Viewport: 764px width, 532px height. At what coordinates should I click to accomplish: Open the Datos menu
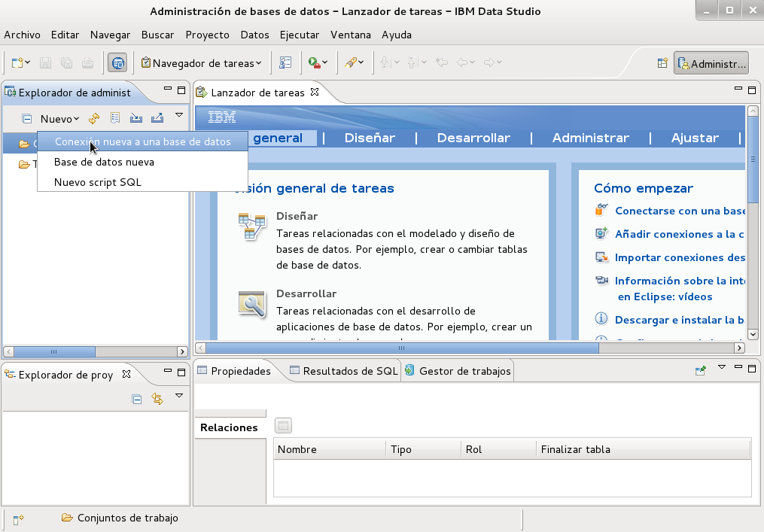pyautogui.click(x=255, y=35)
